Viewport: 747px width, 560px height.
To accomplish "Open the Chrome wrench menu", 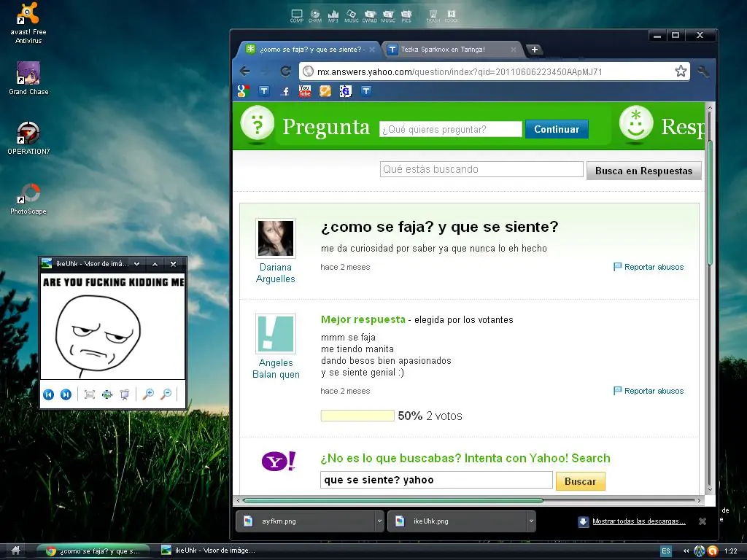I will pos(703,72).
